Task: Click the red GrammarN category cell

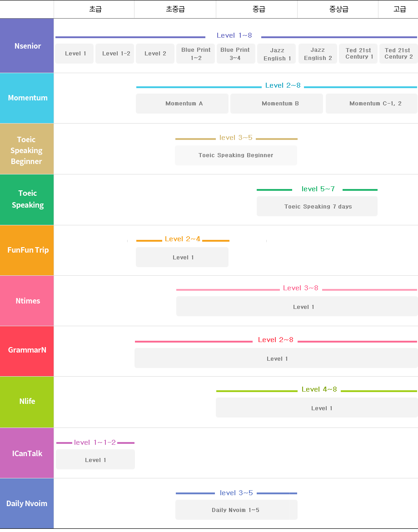Action: click(x=27, y=351)
